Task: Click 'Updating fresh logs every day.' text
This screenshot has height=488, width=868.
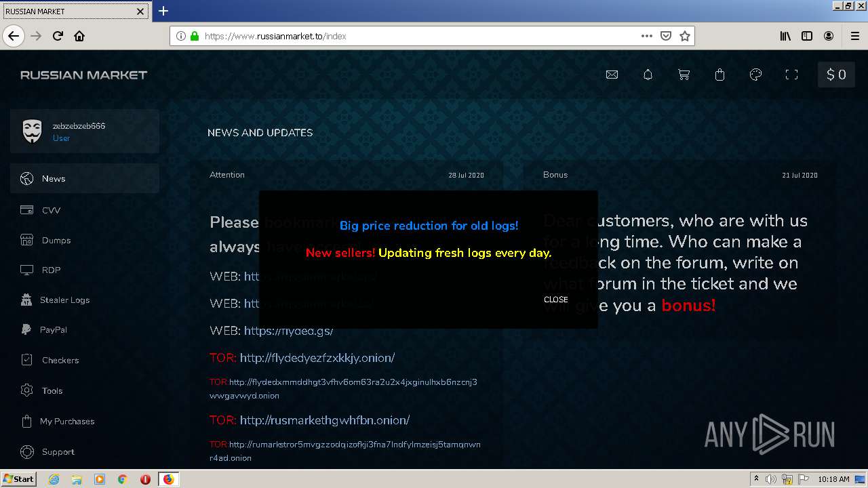Action: click(465, 253)
